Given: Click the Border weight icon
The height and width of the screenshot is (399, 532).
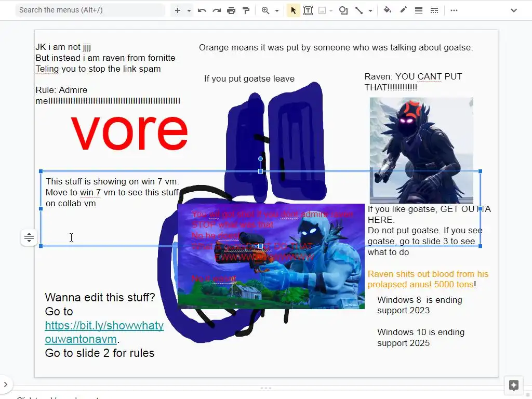Looking at the screenshot, I should [x=419, y=10].
